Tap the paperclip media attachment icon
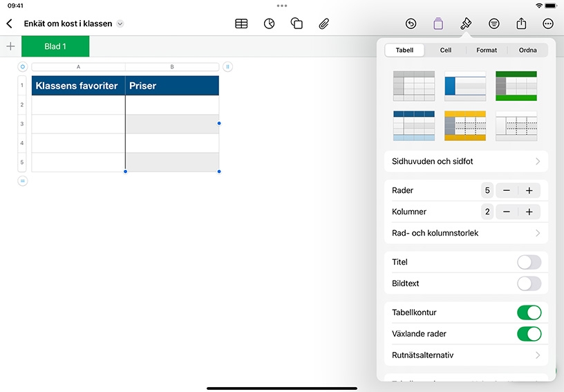Screen dimensions: 564x392 (324, 24)
